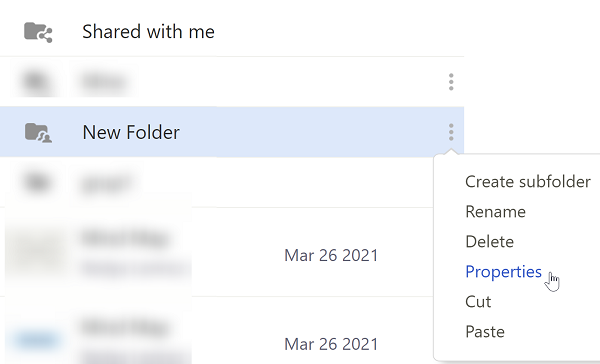Screen dimensions: 600x364
Task: Open Properties from the context menu
Action: [x=504, y=272]
